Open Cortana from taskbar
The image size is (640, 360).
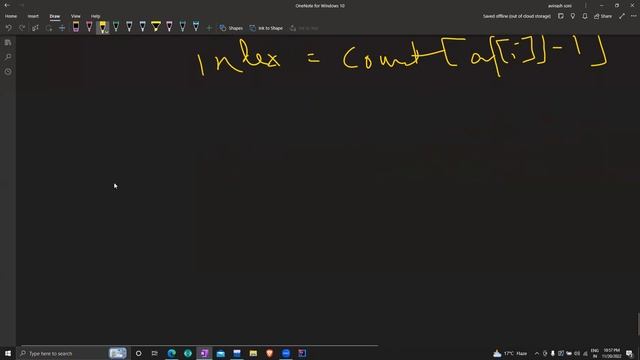138,353
